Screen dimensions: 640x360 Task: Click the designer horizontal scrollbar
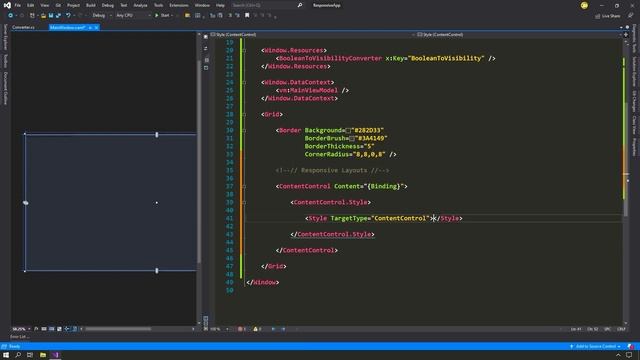[118, 329]
